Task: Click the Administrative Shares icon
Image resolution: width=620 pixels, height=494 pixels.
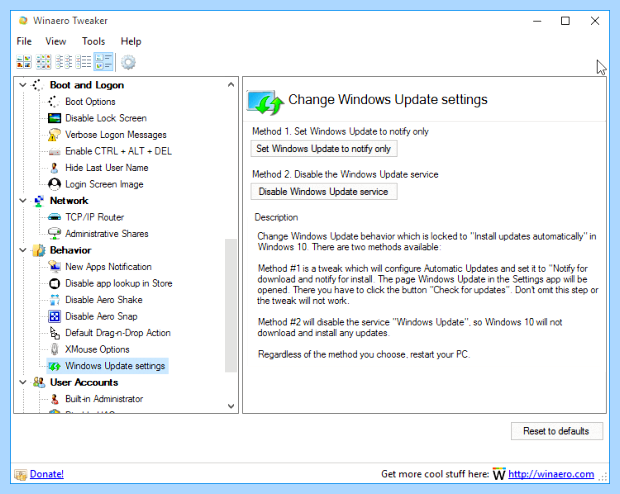Action: 54,233
